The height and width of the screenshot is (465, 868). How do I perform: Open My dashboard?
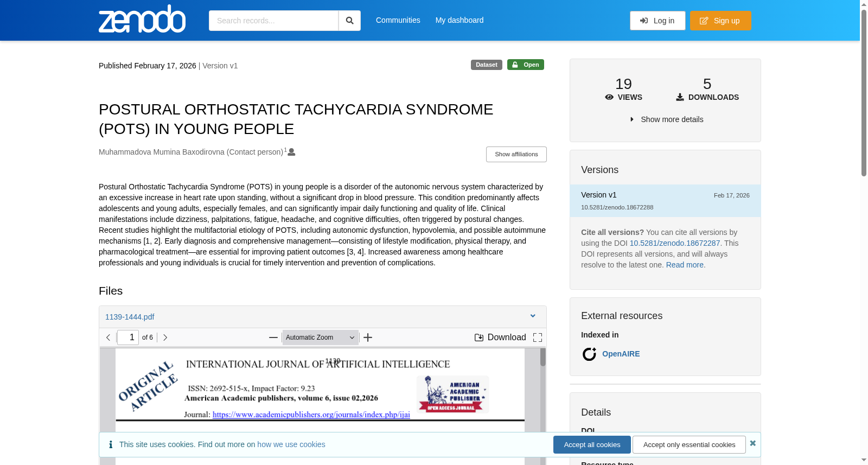tap(459, 20)
